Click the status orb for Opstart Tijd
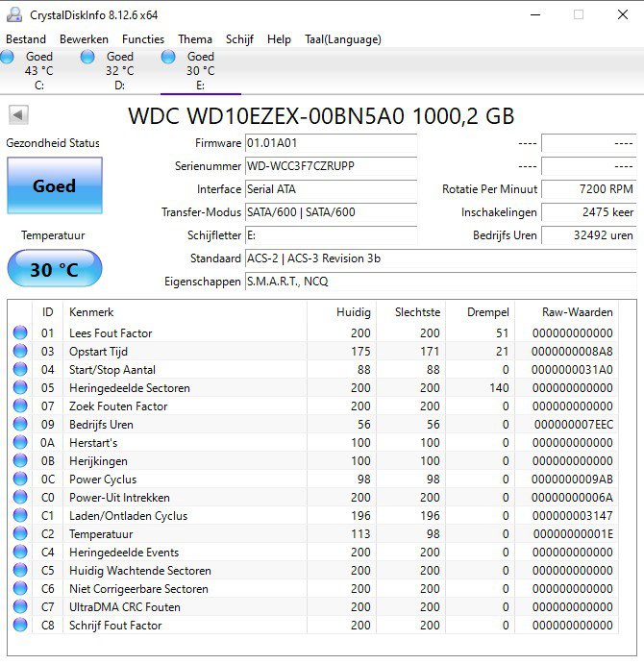The width and height of the screenshot is (644, 664). point(20,351)
